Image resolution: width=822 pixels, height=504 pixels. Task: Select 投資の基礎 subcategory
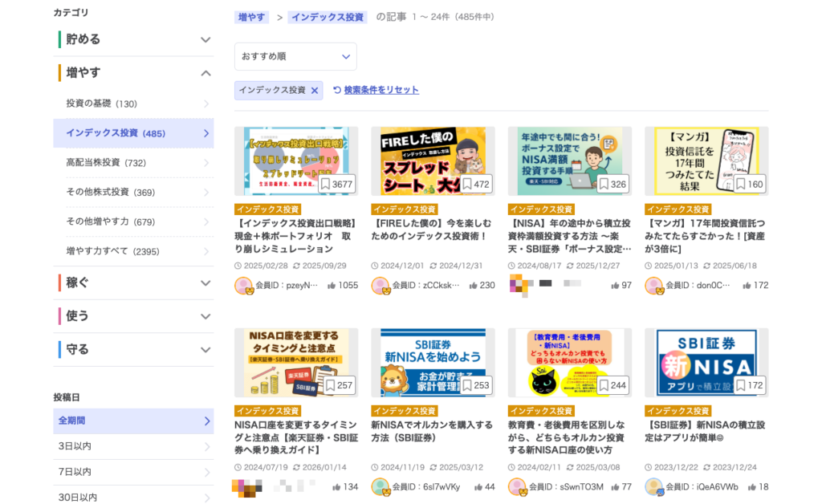pyautogui.click(x=134, y=104)
